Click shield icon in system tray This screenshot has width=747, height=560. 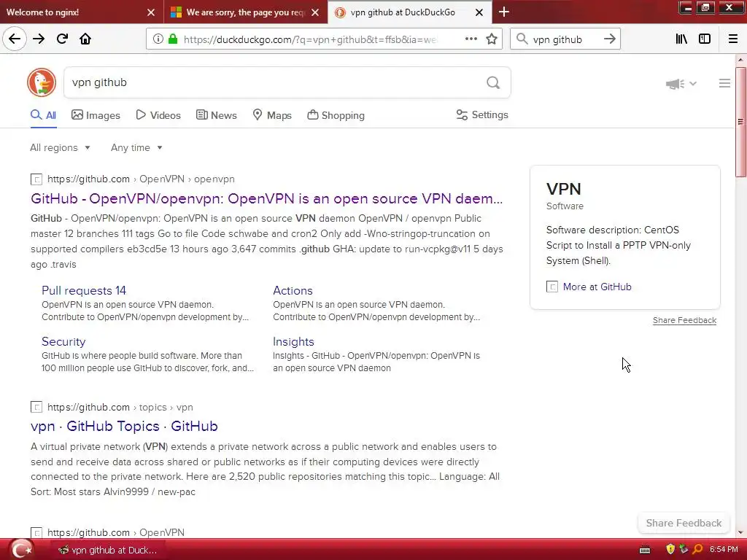coord(670,550)
